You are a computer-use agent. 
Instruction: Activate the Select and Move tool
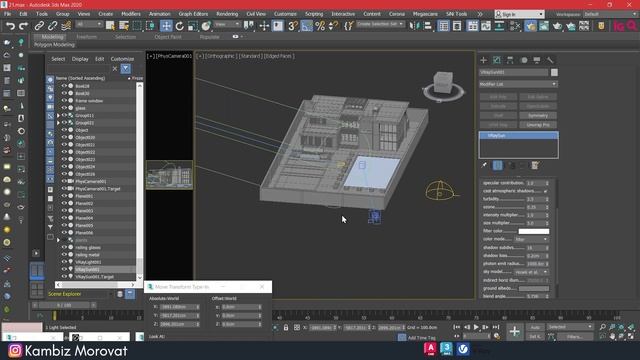166,26
